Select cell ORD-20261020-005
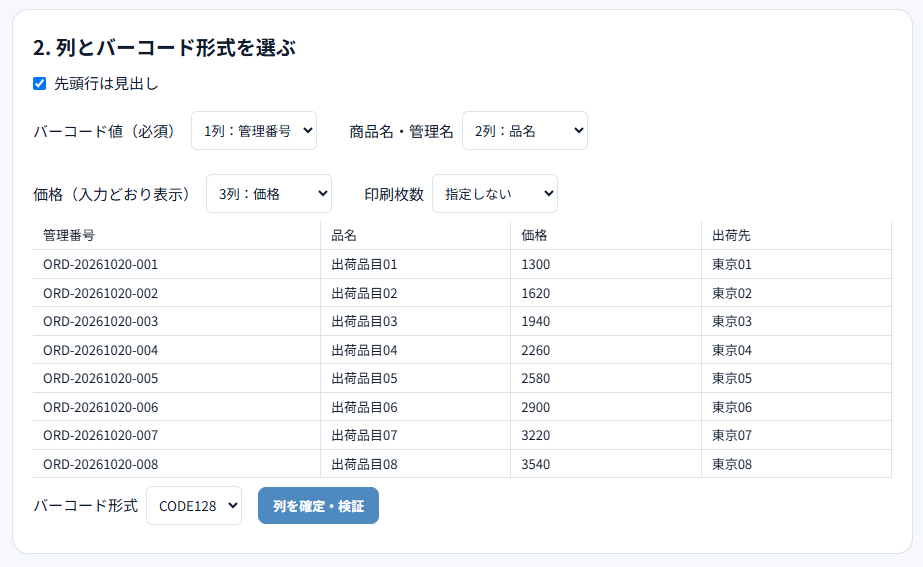Screen dimensions: 923x567 177,378
